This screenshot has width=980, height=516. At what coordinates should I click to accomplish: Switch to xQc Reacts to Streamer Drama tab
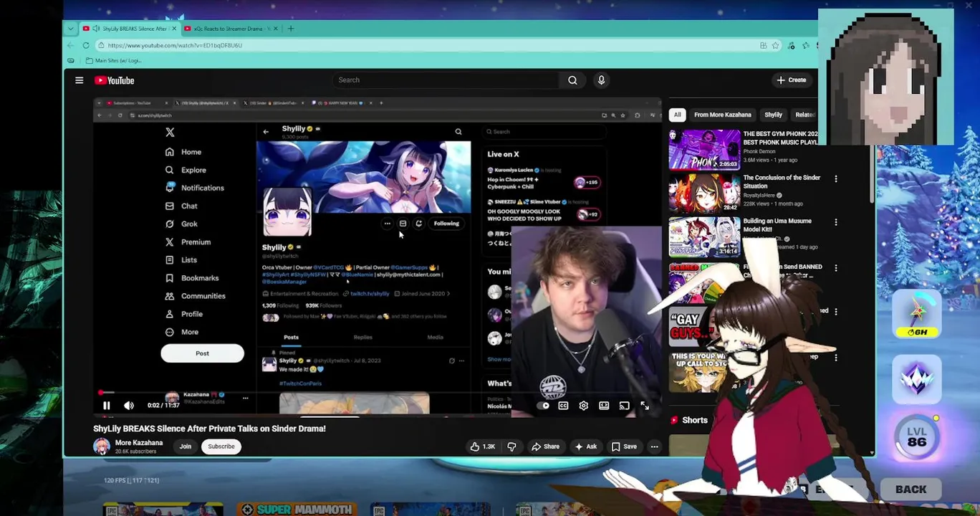pos(232,29)
